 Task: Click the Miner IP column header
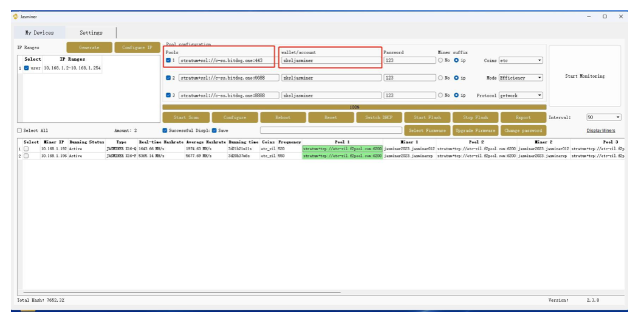pos(54,142)
